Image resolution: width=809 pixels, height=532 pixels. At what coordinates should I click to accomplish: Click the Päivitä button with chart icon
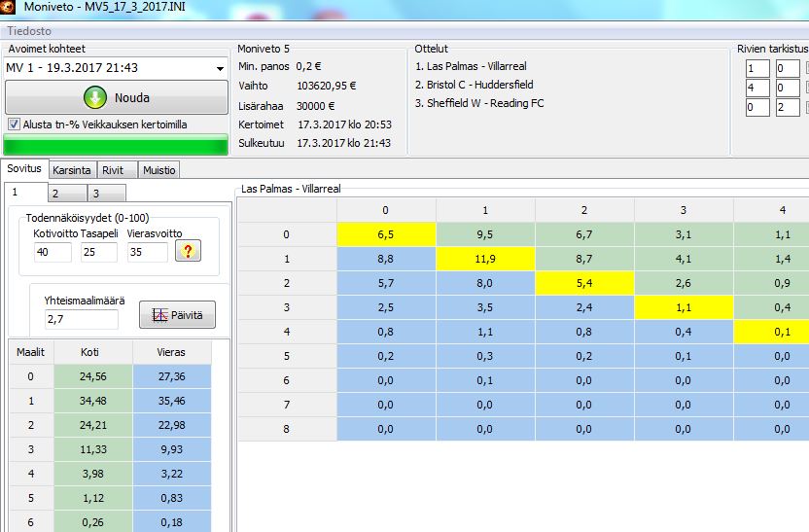click(177, 315)
